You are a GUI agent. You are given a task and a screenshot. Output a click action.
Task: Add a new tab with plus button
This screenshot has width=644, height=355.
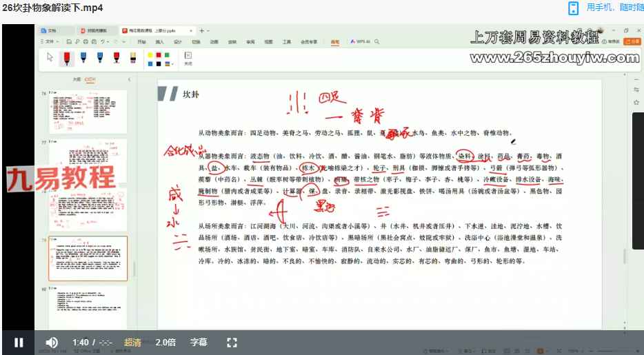[x=201, y=30]
